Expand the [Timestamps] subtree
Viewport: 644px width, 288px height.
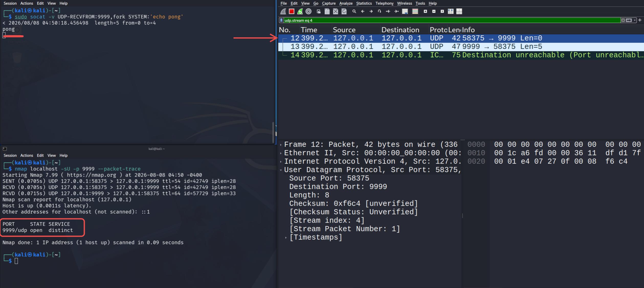(x=286, y=238)
